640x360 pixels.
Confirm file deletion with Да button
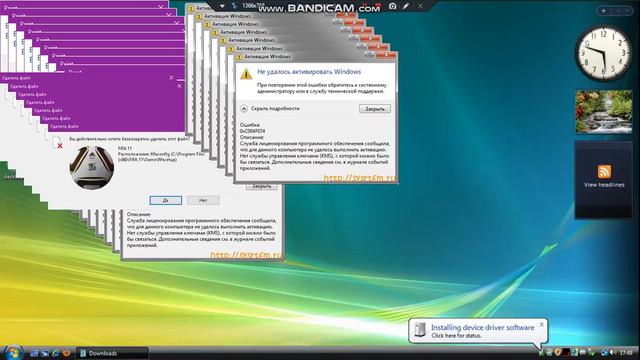(x=165, y=200)
